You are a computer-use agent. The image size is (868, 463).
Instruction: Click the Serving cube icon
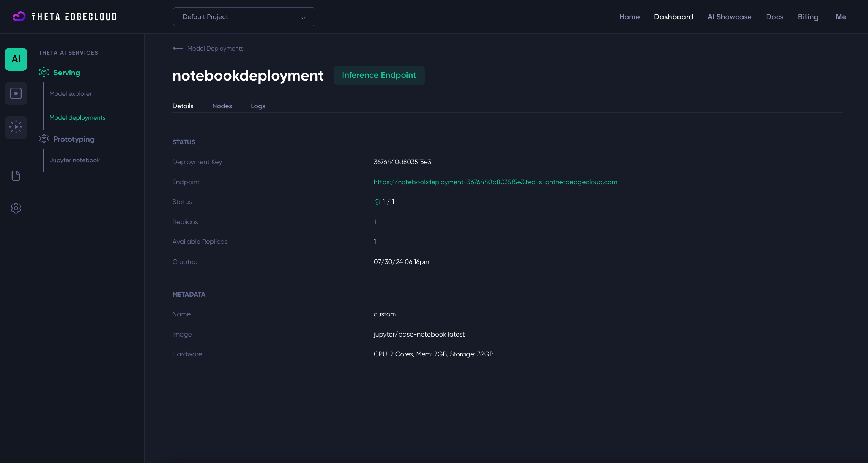tap(44, 72)
